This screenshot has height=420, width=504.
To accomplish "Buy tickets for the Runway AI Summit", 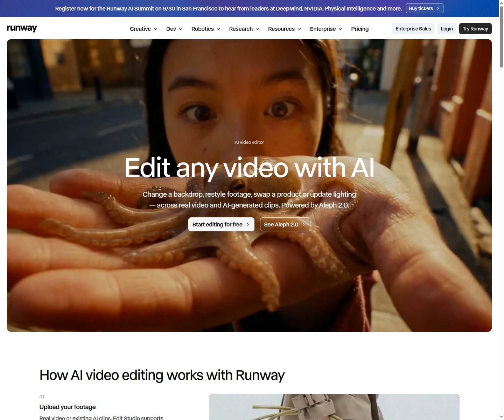I will (x=425, y=8).
